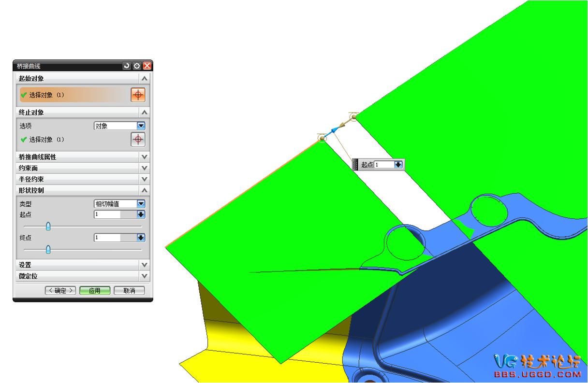
Task: Open the 终点 value arrow in dialog
Action: 141,238
